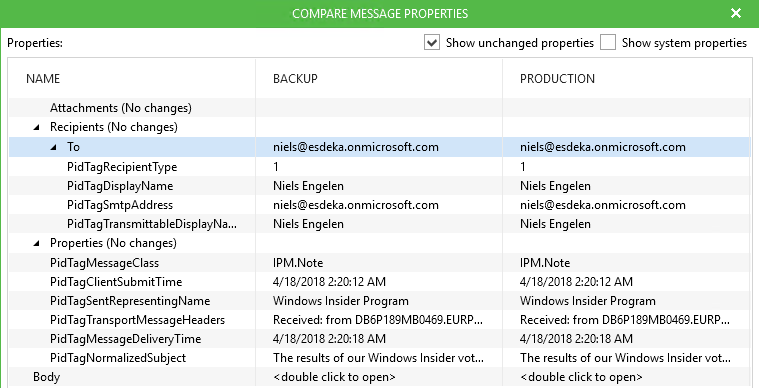Select the PidTagSentRepresentingName row
Viewport: 759px width, 388px height.
point(380,301)
